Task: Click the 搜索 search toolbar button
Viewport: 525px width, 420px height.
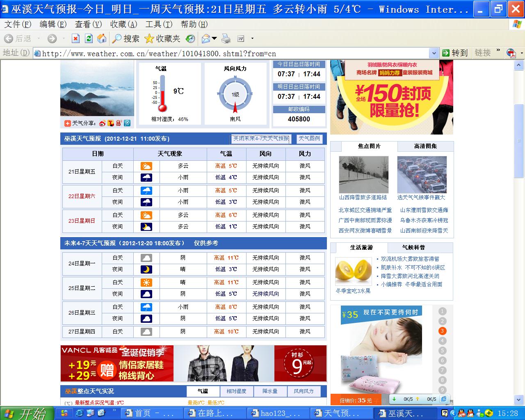Action: (x=126, y=39)
